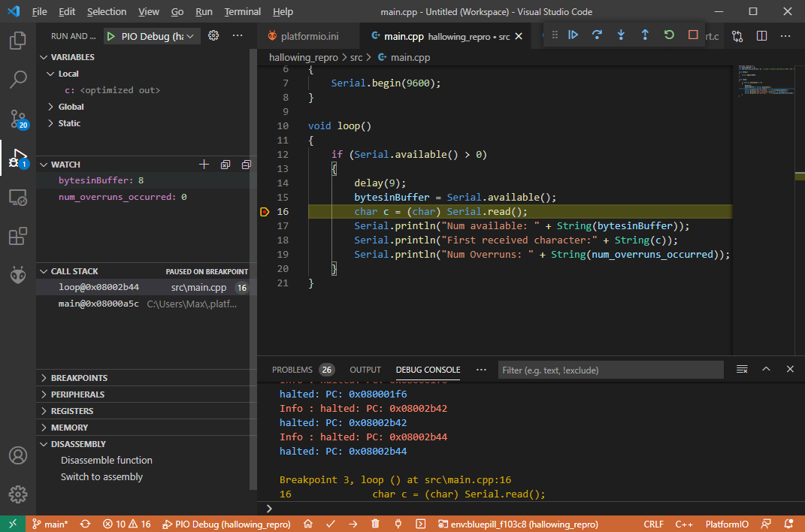Open the Terminal menu
805x532 pixels.
[x=242, y=11]
